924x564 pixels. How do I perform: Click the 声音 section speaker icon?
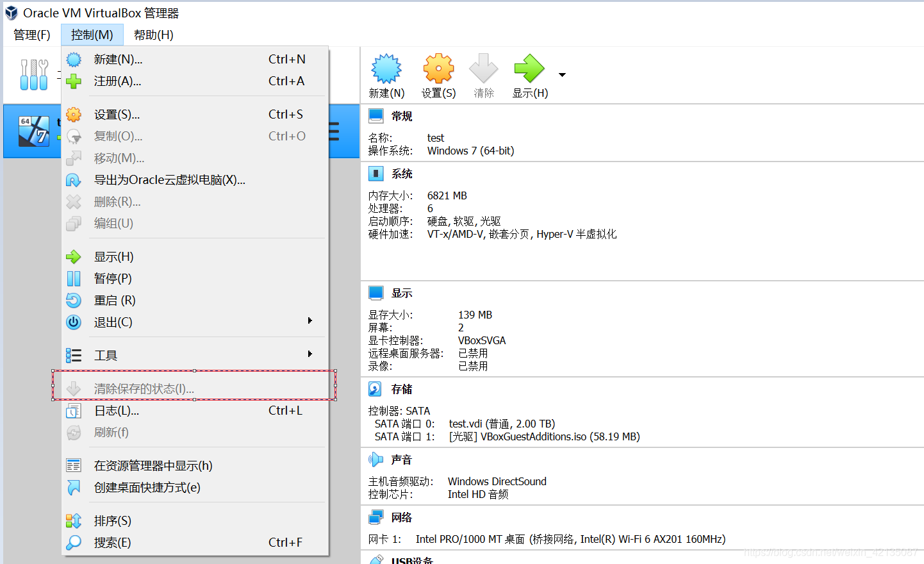coord(376,460)
